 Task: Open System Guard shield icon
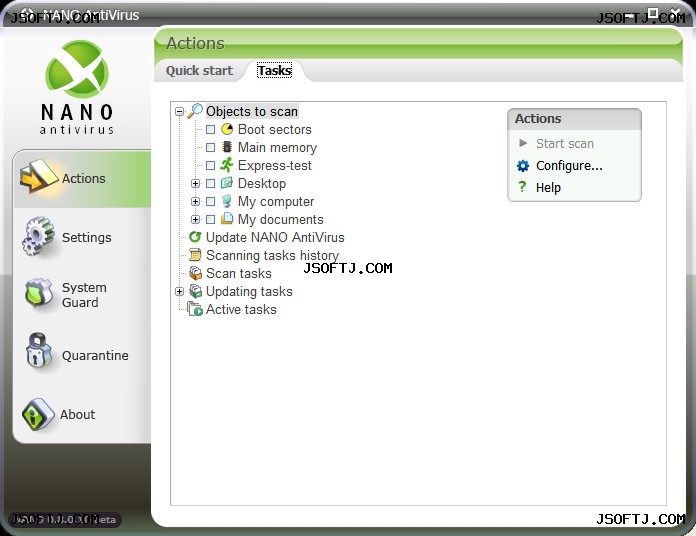39,293
